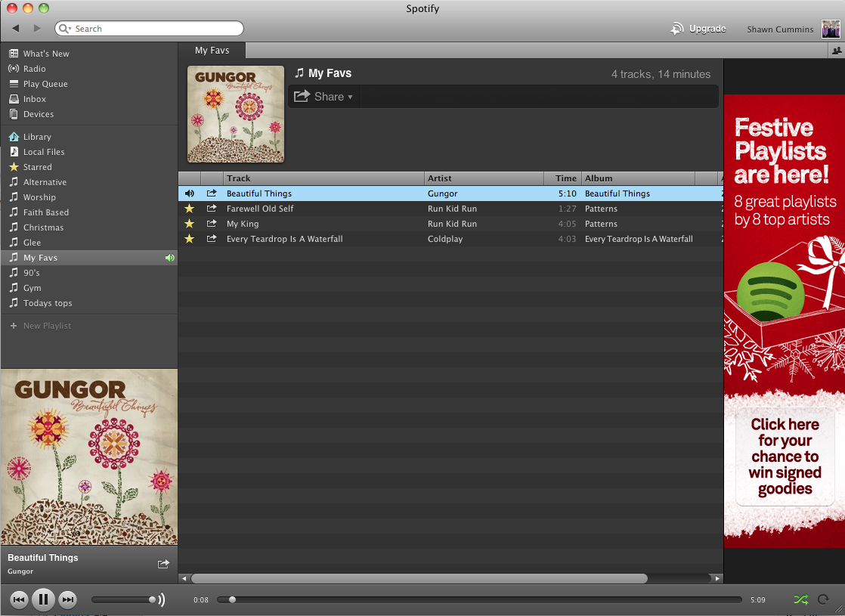Unstar Every Teardrop Is A Waterfall

point(189,238)
